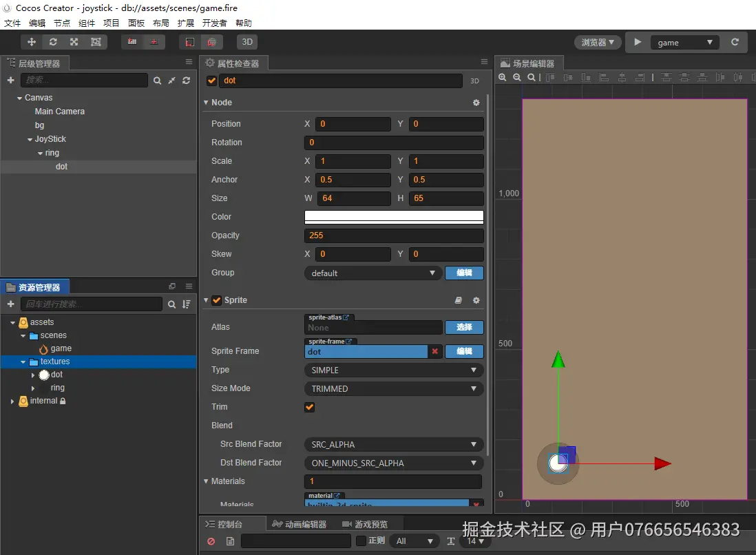Select the Move transform tool
This screenshot has width=756, height=555.
[x=32, y=42]
